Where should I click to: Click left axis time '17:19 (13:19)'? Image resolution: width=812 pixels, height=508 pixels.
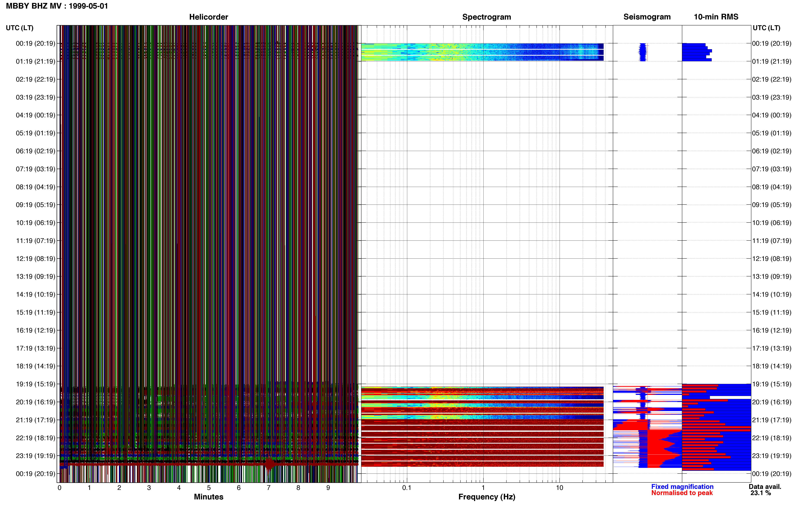36,348
